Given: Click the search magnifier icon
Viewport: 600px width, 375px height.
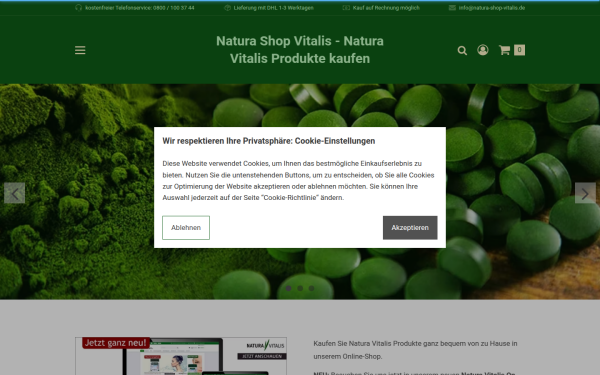Looking at the screenshot, I should pyautogui.click(x=462, y=51).
